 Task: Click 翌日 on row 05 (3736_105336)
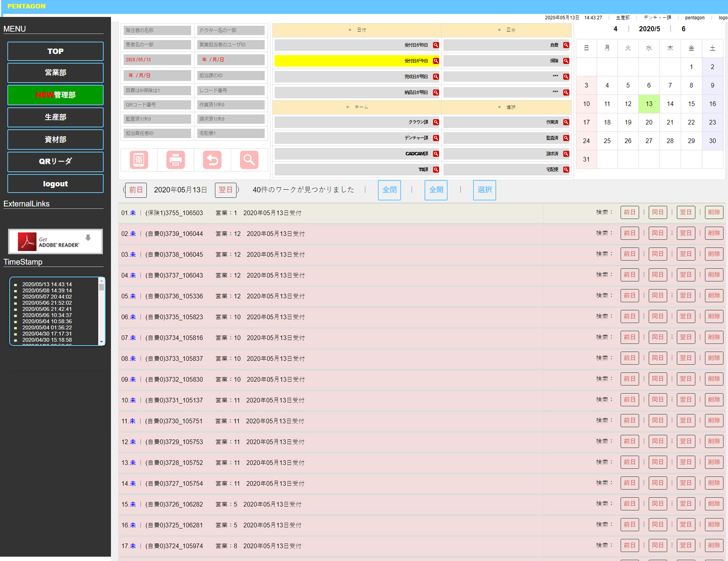(x=686, y=296)
